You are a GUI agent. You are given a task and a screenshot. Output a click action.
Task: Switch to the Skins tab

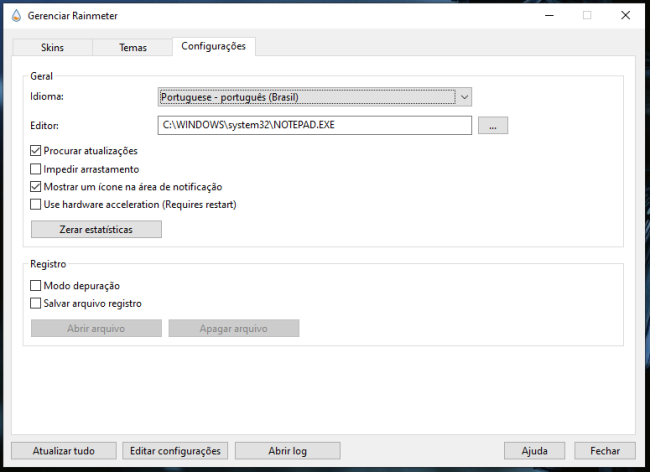coord(52,47)
